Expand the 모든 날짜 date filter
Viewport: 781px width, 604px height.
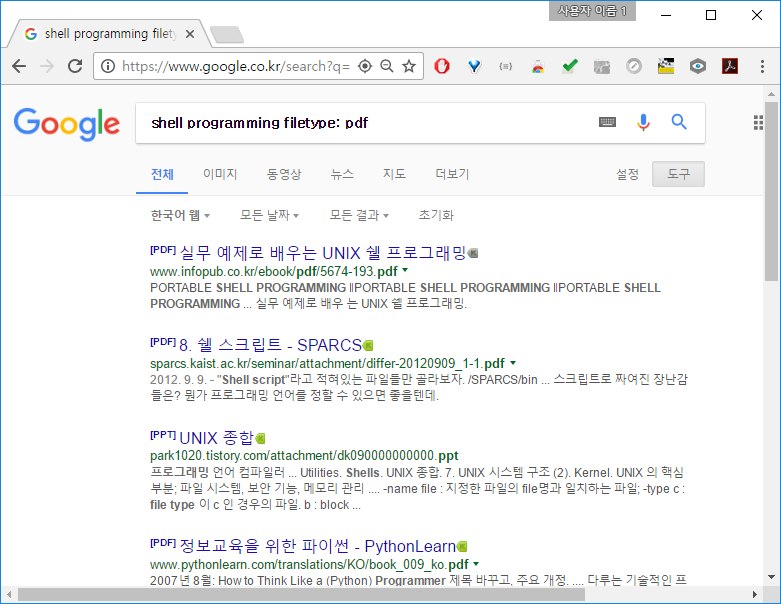coord(269,215)
